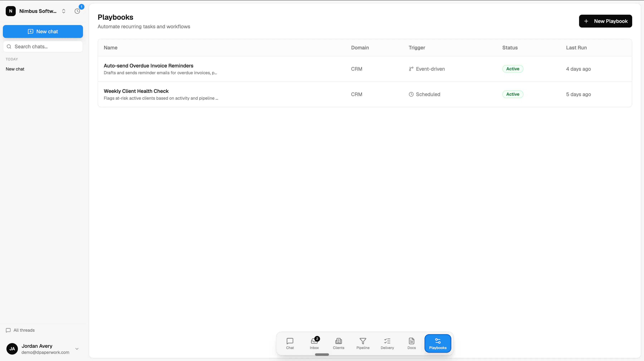
Task: Click the 'Scheduled' trigger text
Action: [x=428, y=94]
